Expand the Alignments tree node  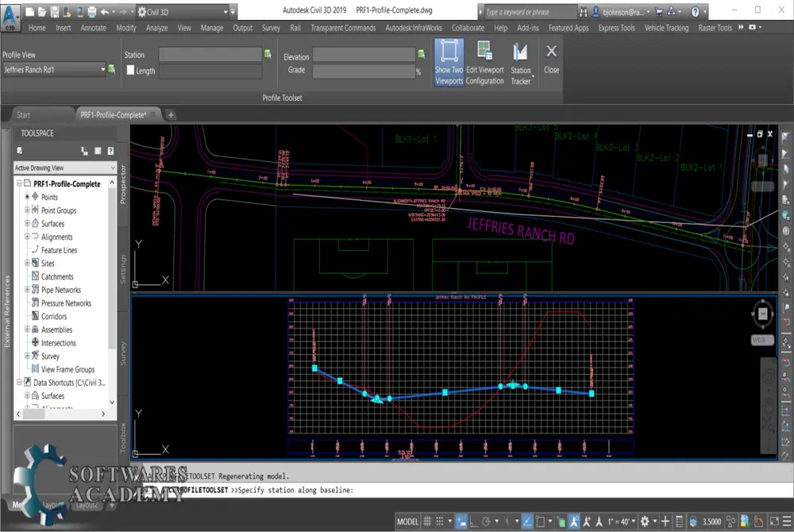(27, 236)
